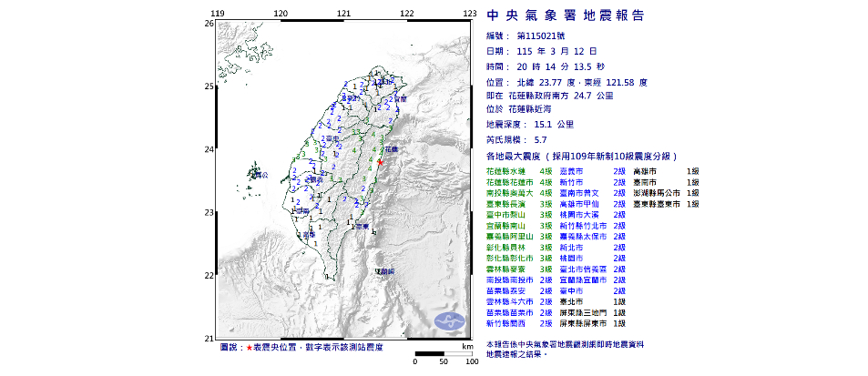Screen dimensions: 868x376
Task: Click the 花蓮縣花蓮市 4級 intensity entry
Action: point(520,183)
